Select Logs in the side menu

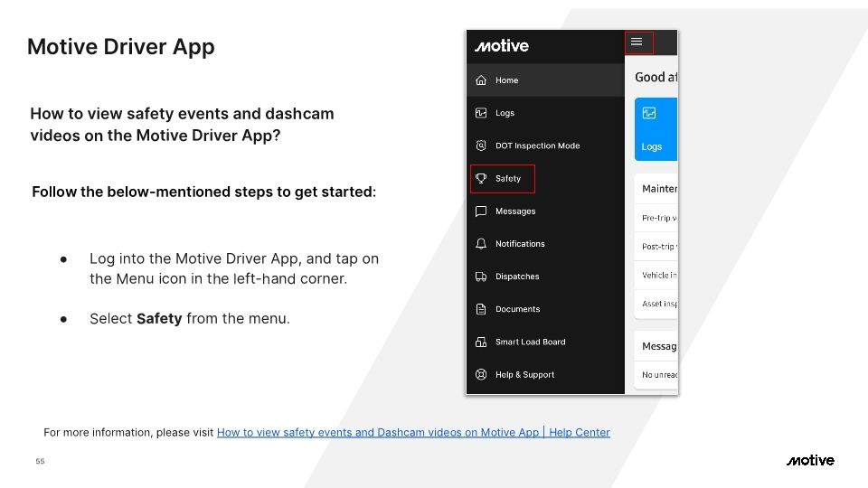545,113
